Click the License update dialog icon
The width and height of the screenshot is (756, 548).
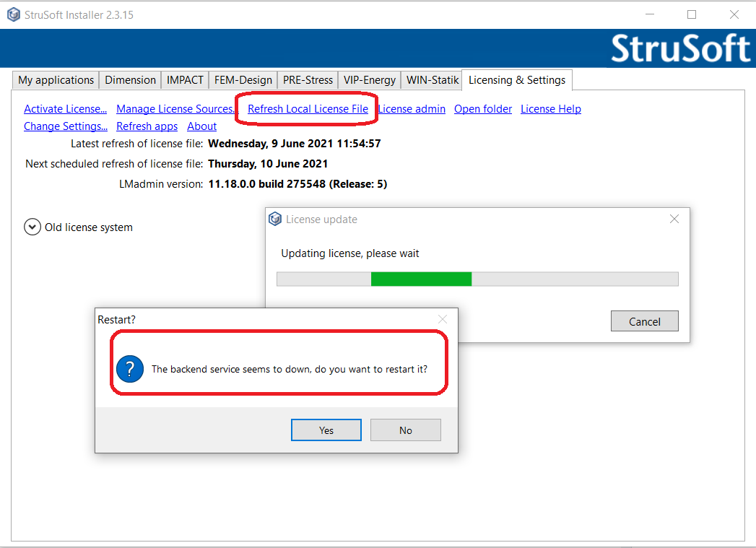[275, 219]
